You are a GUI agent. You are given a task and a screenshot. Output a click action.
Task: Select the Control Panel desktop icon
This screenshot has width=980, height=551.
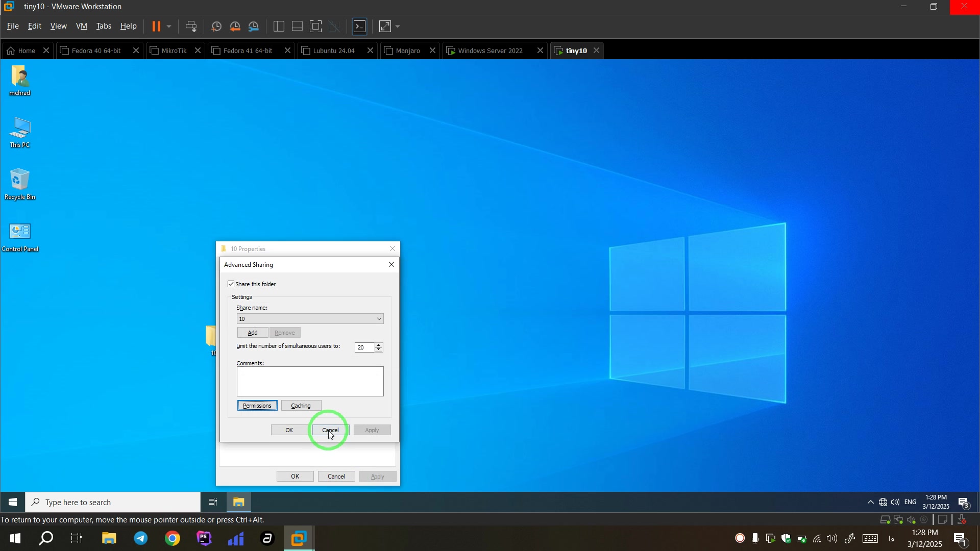pyautogui.click(x=20, y=237)
